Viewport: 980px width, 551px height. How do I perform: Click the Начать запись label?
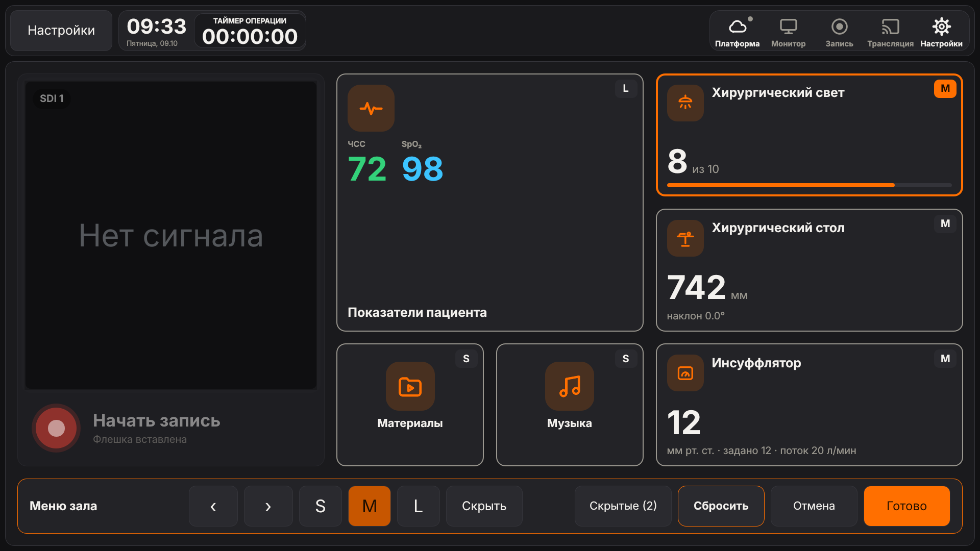157,420
